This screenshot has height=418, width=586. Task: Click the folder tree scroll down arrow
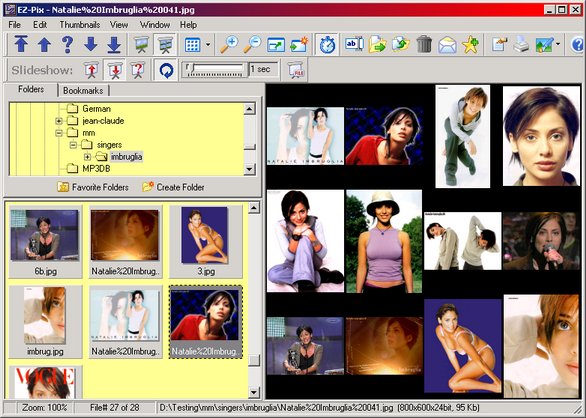(x=249, y=169)
